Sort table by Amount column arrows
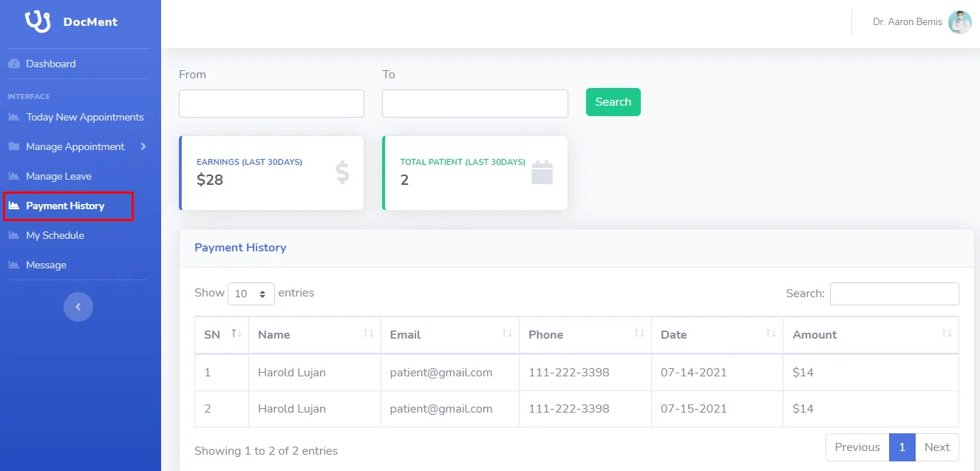 (x=947, y=334)
